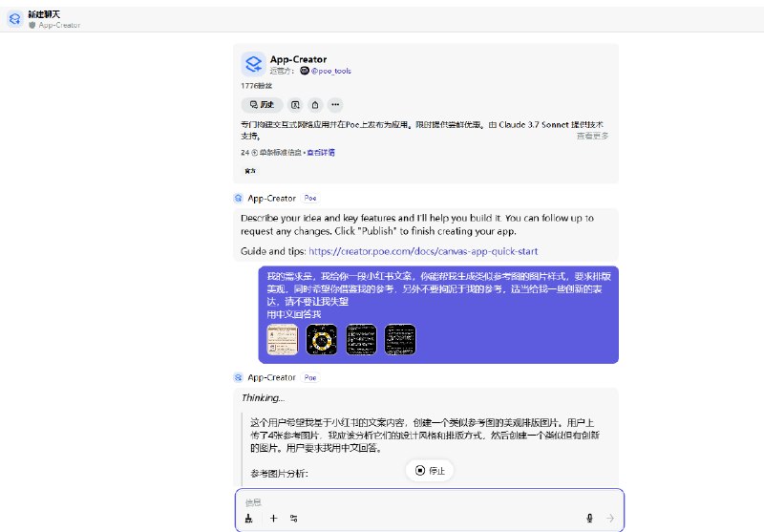764x532 pixels.
Task: Focus the message input field
Action: [429, 502]
